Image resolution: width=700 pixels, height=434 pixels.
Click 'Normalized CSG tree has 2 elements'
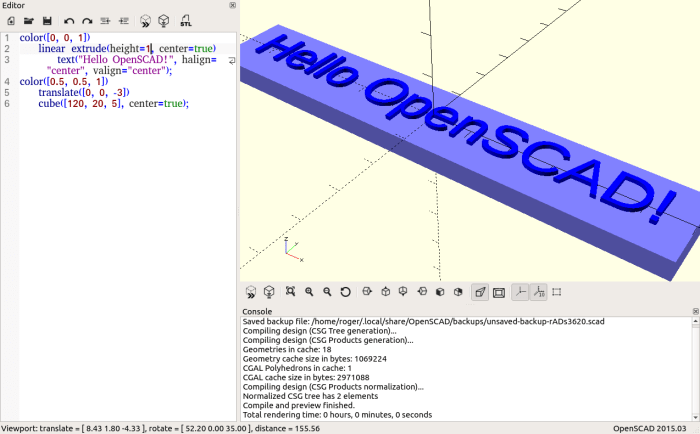[310, 396]
